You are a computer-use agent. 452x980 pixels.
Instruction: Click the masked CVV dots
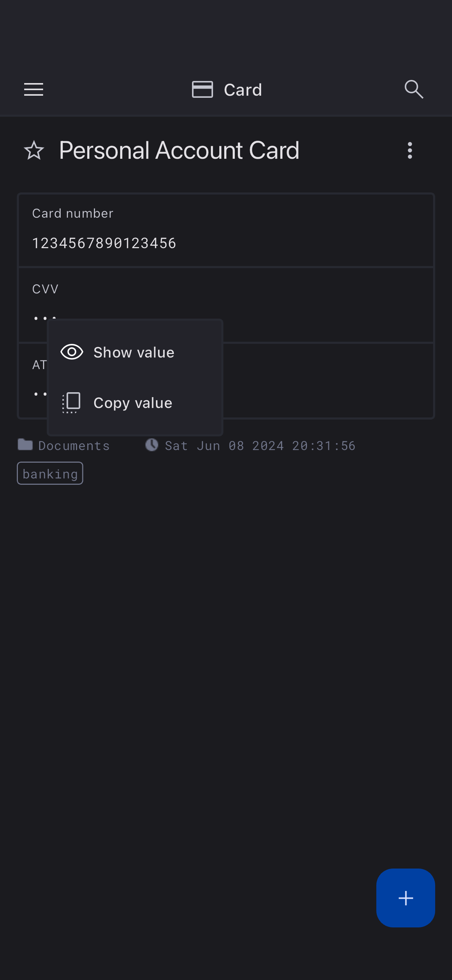pyautogui.click(x=40, y=318)
